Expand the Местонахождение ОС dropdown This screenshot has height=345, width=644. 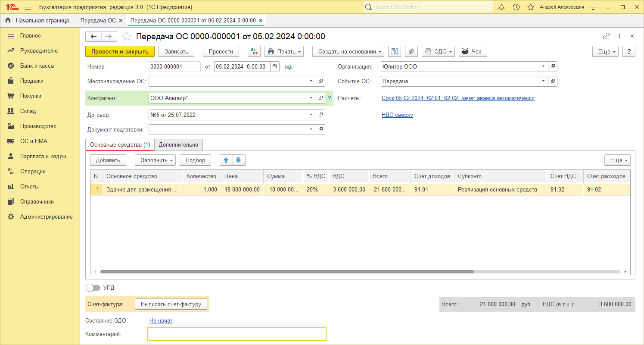point(311,81)
